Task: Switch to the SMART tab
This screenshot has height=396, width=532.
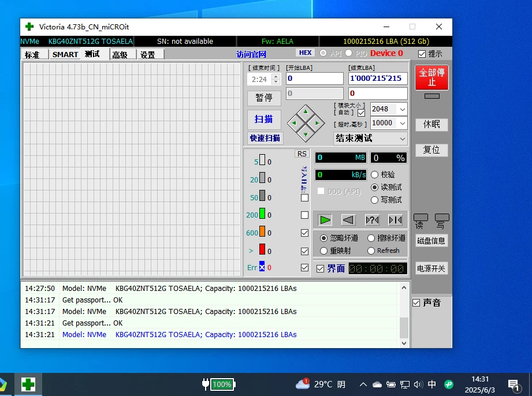Action: [65, 55]
